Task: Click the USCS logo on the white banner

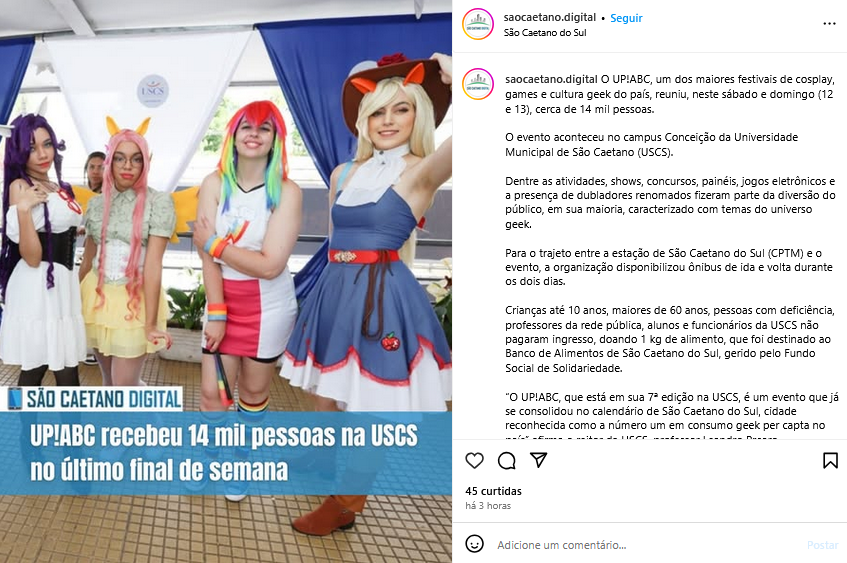Action: [153, 90]
